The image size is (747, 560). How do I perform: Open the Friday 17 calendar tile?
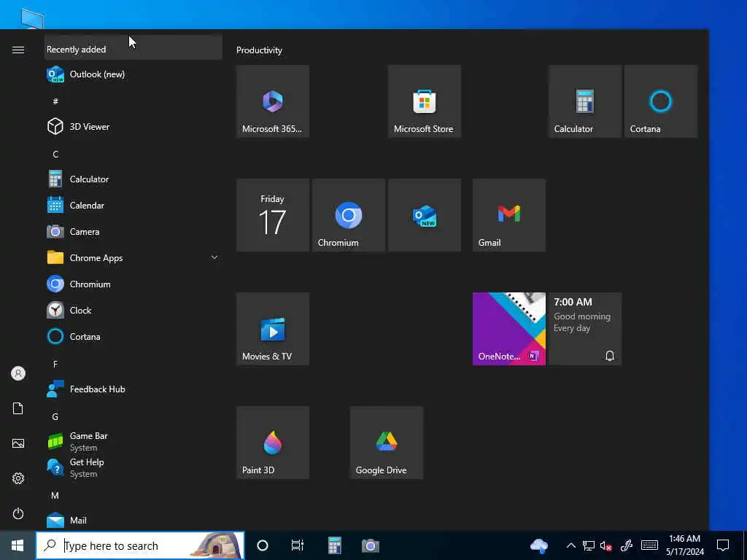click(x=273, y=215)
